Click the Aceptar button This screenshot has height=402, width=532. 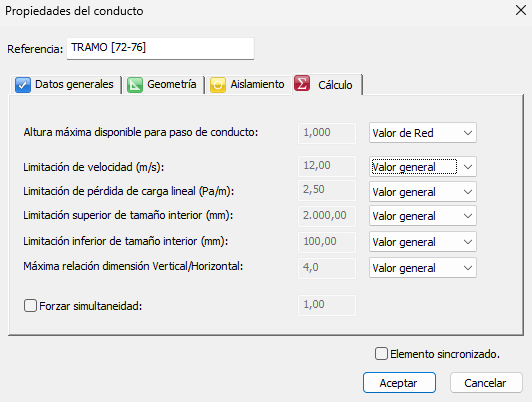coord(399,383)
